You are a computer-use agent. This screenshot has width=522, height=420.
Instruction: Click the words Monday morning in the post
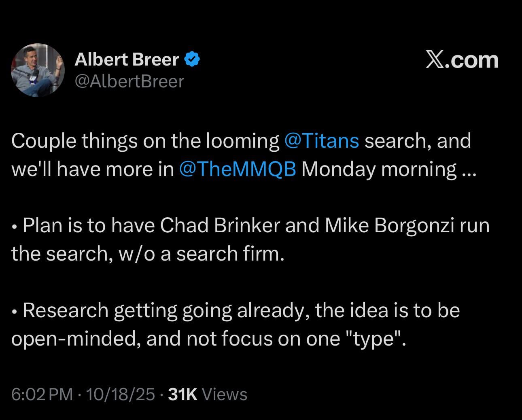379,169
